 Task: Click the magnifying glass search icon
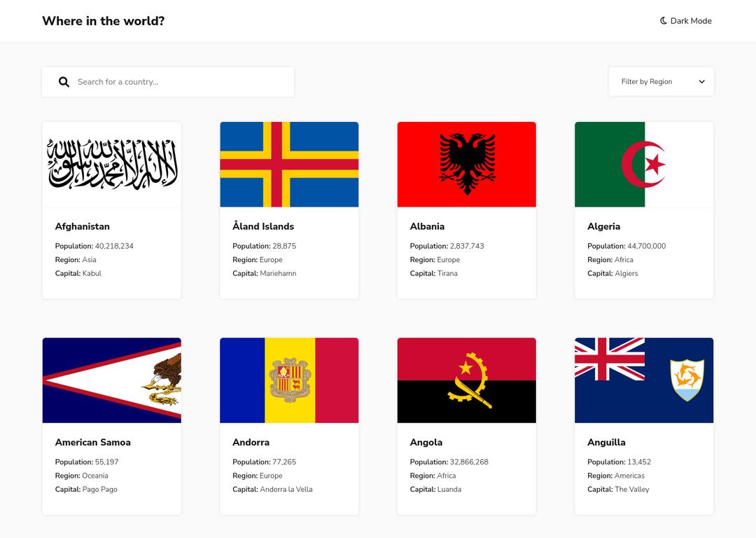(64, 82)
